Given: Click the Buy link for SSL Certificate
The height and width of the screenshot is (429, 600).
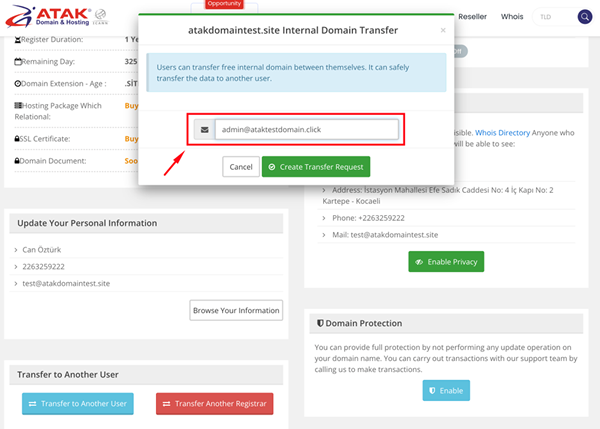Looking at the screenshot, I should coord(131,139).
